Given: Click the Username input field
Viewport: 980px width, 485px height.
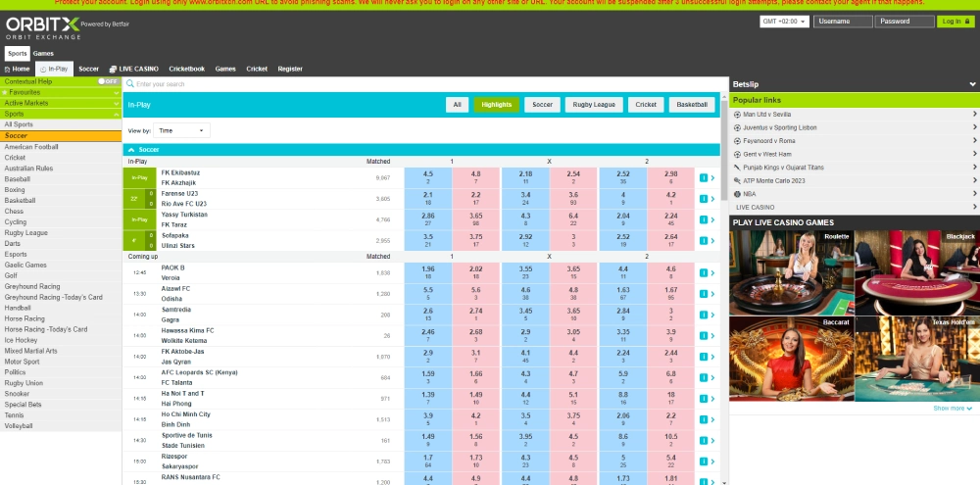Looking at the screenshot, I should pyautogui.click(x=843, y=22).
